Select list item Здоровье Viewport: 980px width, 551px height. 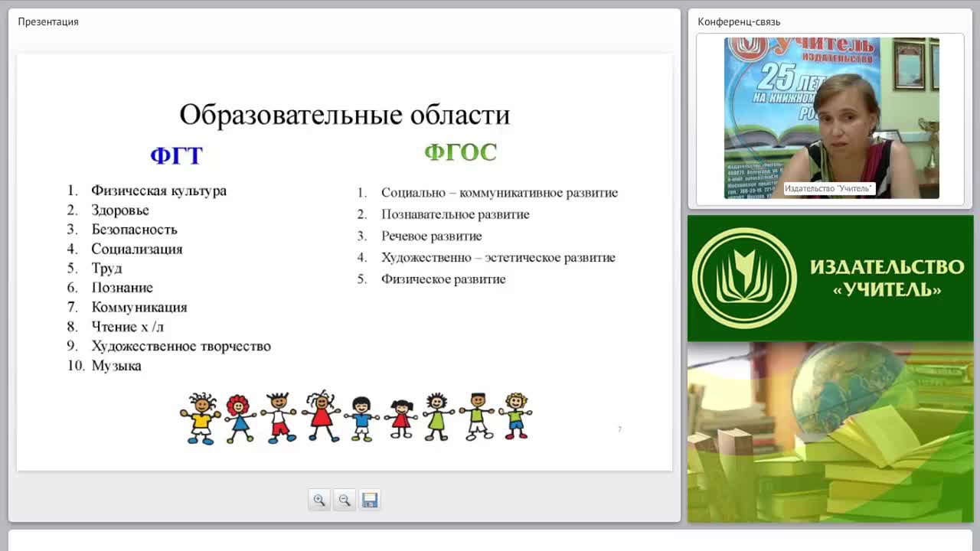coord(120,210)
